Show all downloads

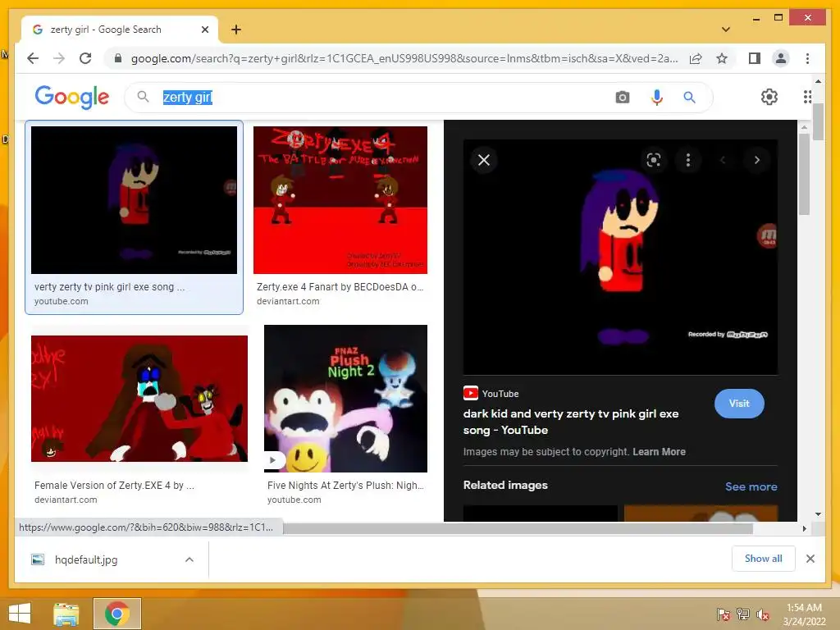coord(764,559)
